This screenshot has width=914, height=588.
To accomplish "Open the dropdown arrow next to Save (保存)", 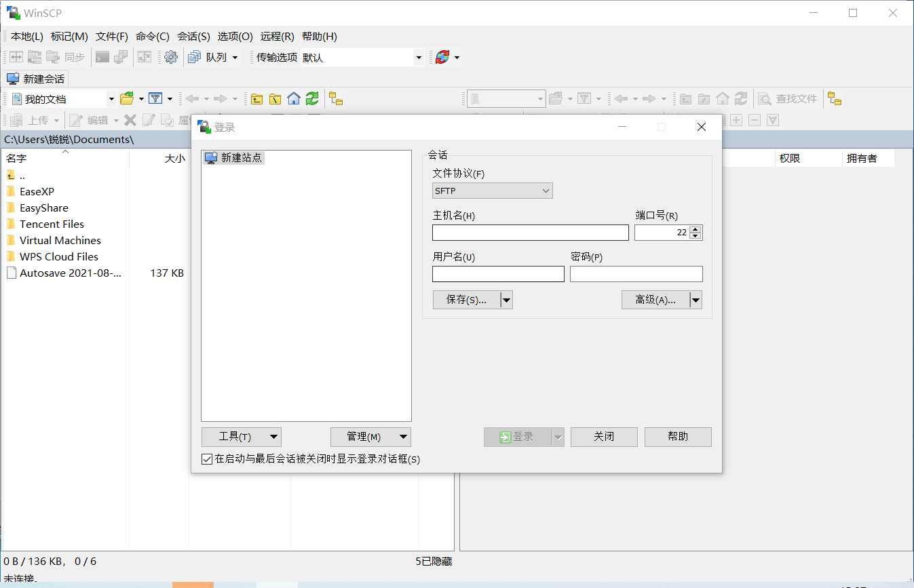I will (x=506, y=300).
